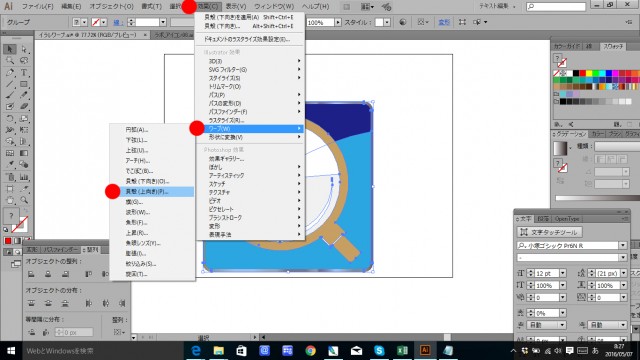
Task: Expand the font size 12 pt dropdown
Action: tap(562, 273)
